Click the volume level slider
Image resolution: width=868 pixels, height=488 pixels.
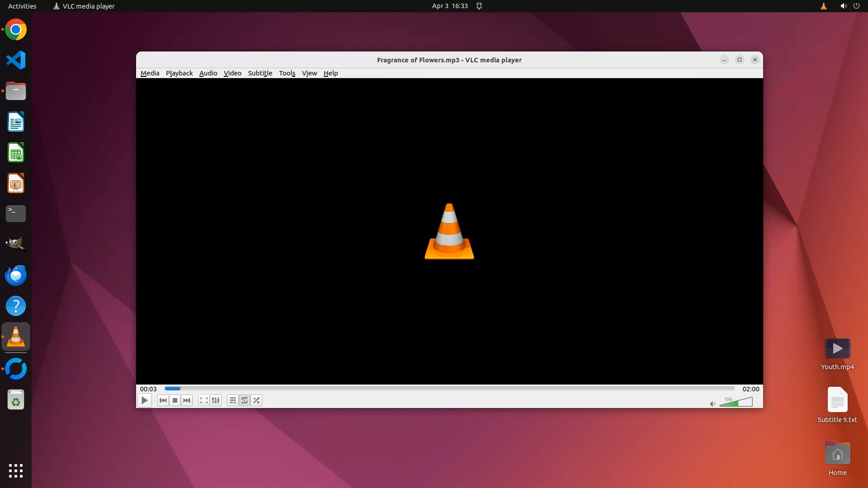tap(736, 402)
